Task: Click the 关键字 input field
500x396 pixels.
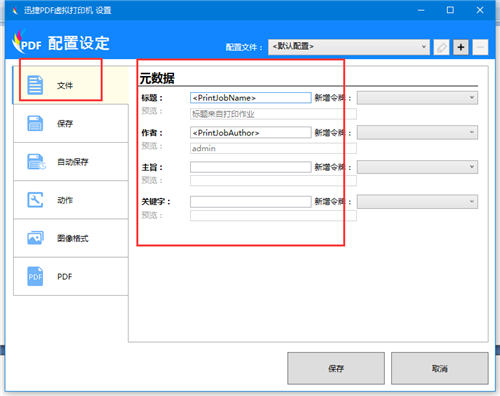Action: pos(251,202)
